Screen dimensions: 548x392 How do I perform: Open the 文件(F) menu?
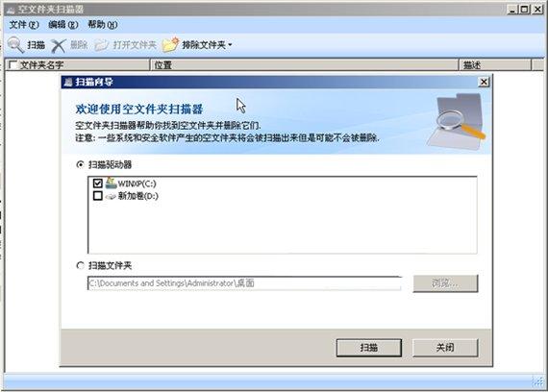coord(24,24)
